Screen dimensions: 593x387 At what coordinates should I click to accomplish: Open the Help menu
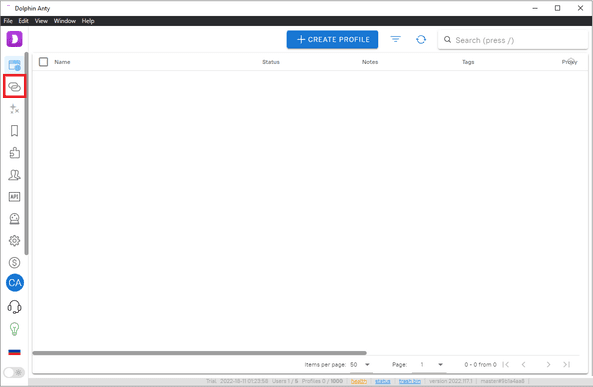[88, 21]
